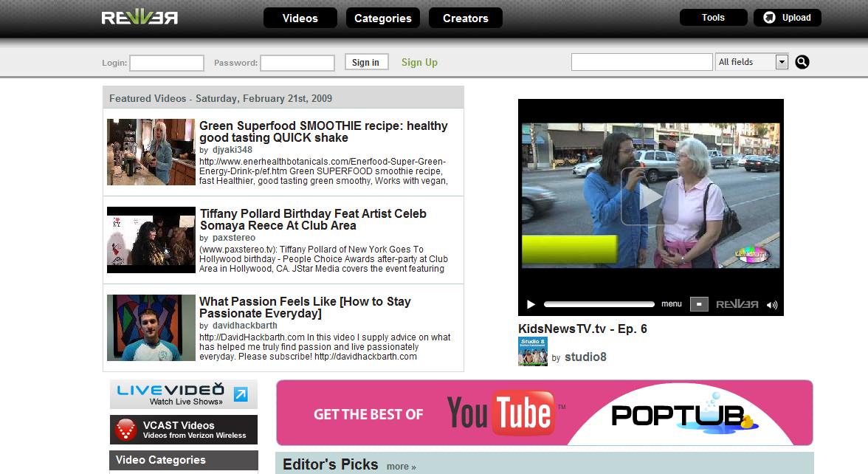Open the Tiffany Pollard video thumbnail

pos(151,240)
